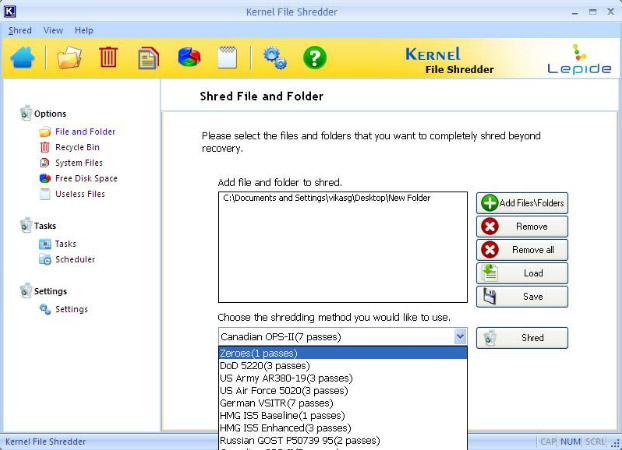Select File and Folder in Options sidebar
The height and width of the screenshot is (450, 622).
tap(85, 131)
